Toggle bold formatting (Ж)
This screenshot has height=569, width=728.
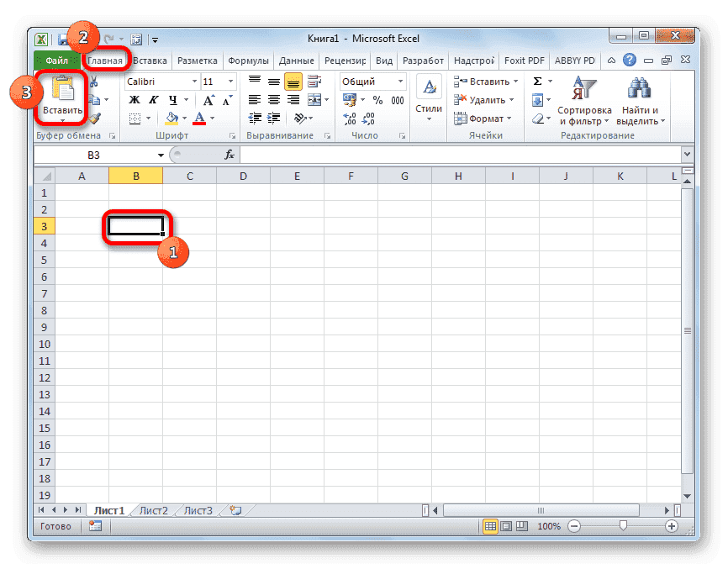click(x=133, y=99)
